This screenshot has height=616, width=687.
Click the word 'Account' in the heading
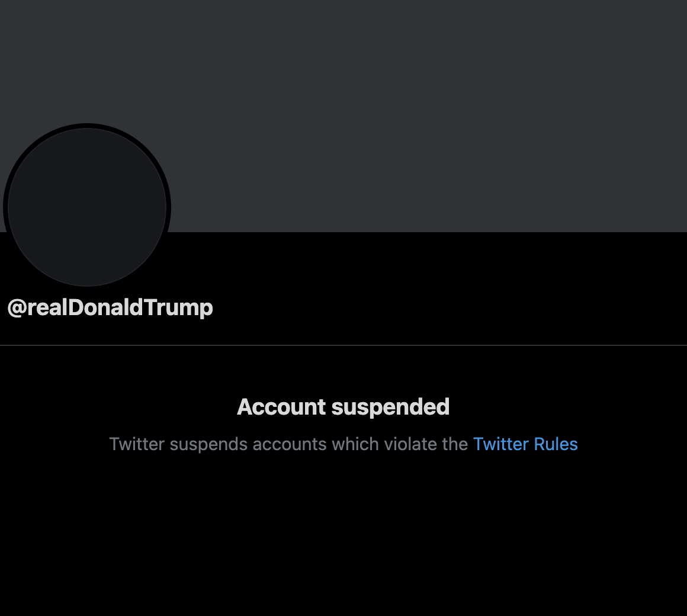[x=281, y=407]
